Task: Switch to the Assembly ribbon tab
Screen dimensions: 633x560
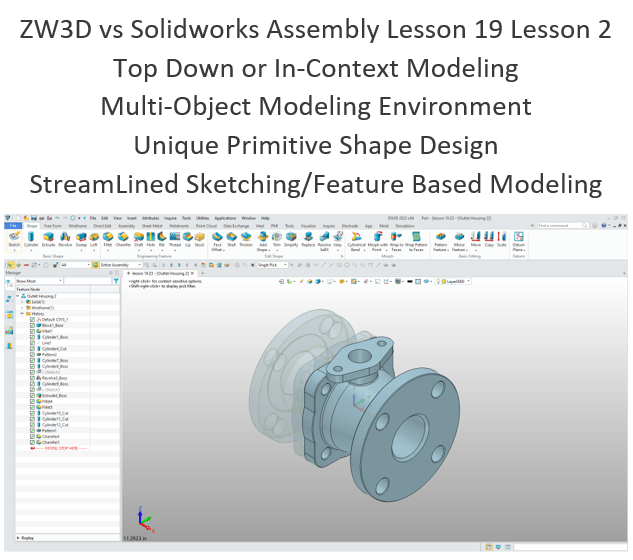Action: [x=128, y=226]
